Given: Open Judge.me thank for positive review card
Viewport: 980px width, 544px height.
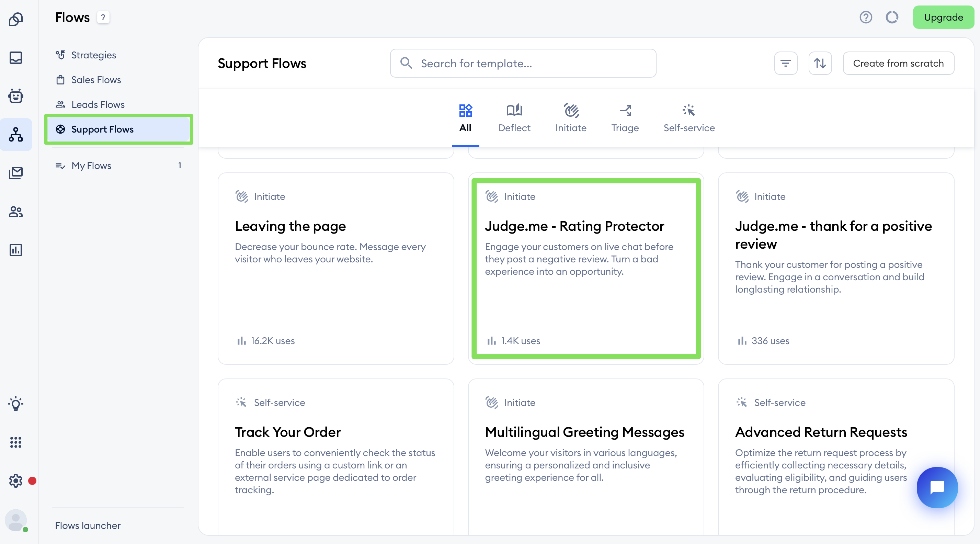Looking at the screenshot, I should click(836, 269).
